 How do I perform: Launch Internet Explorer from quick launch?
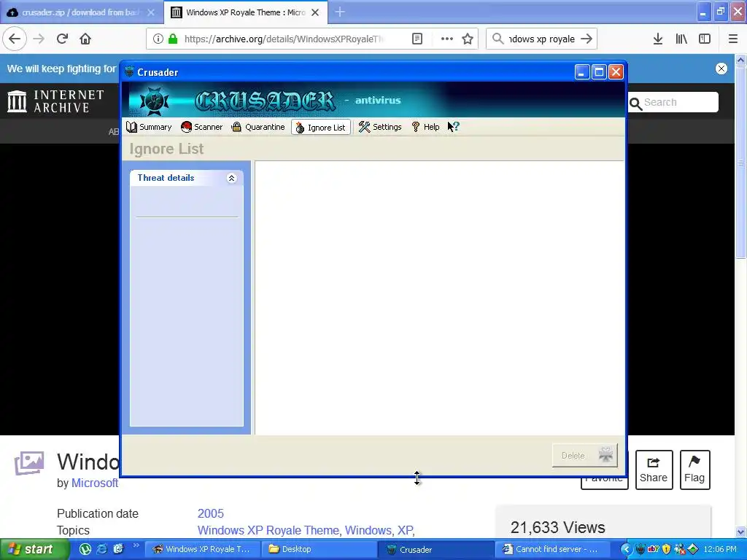(x=102, y=549)
